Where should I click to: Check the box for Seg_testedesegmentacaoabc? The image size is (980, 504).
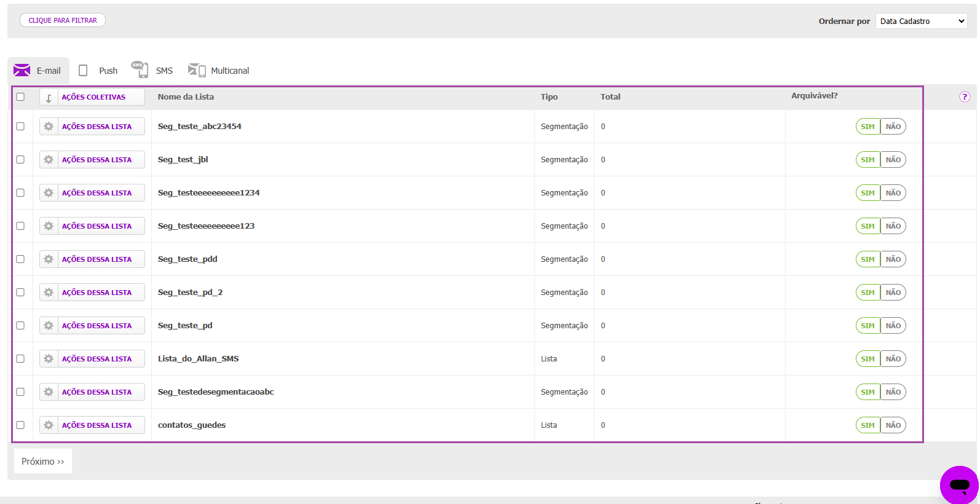pos(20,392)
